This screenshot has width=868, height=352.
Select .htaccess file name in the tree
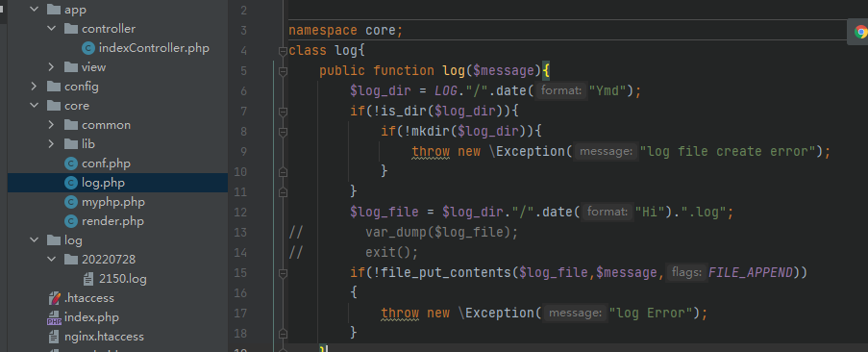pos(89,298)
